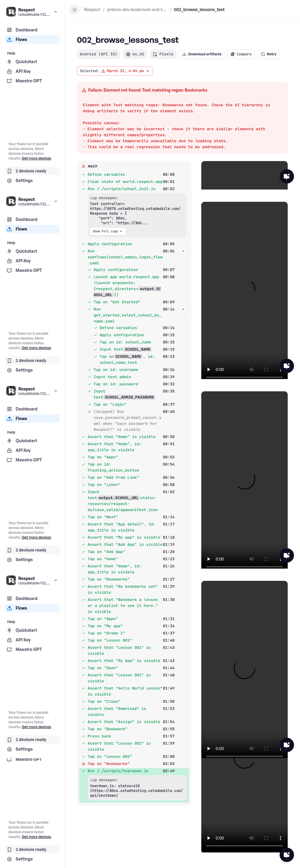Click the Pixel6 device chip
Image resolution: width=300 pixels, height=868 pixels.
pos(163,54)
